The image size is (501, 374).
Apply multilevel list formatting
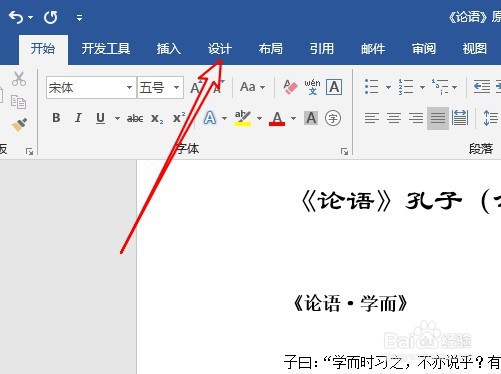440,87
